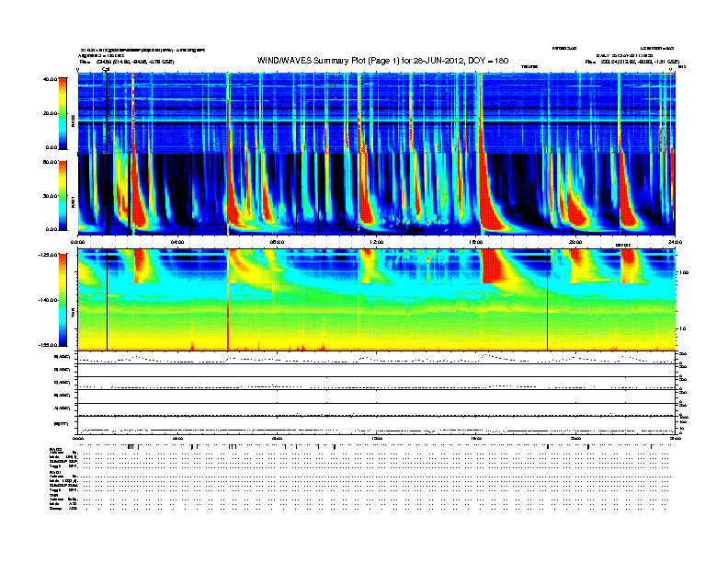Image resolution: width=728 pixels, height=563 pixels.
Task: Click the RAD2 spectrogram panel
Action: click(376, 113)
